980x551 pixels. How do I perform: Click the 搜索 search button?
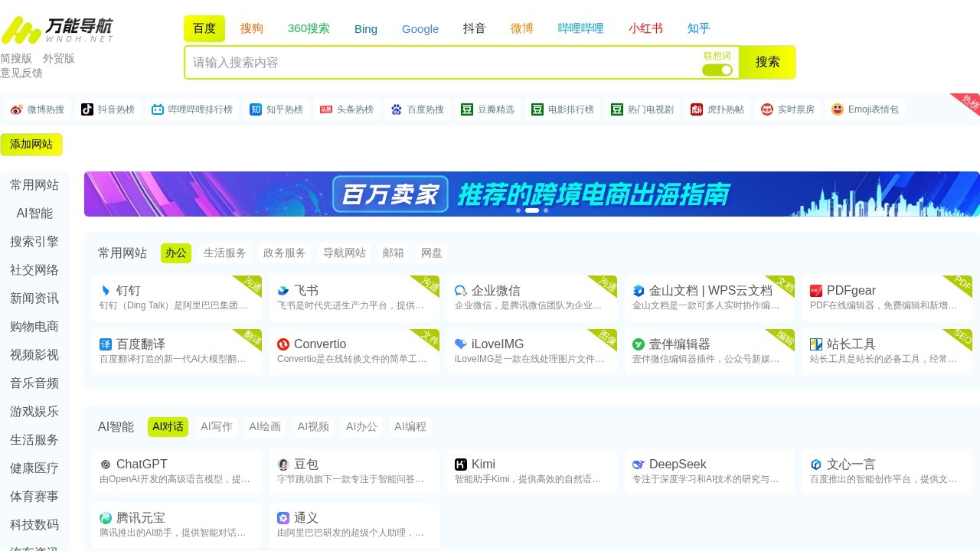[x=768, y=62]
